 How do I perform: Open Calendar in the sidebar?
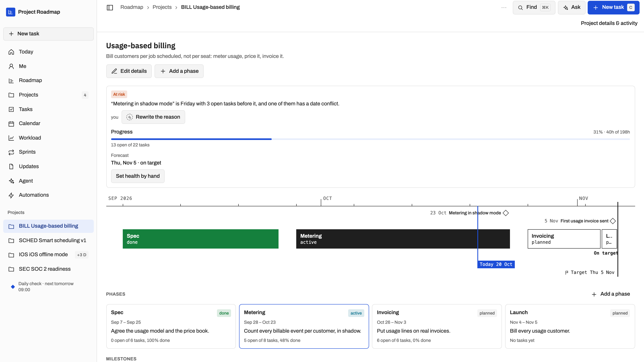(x=49, y=123)
